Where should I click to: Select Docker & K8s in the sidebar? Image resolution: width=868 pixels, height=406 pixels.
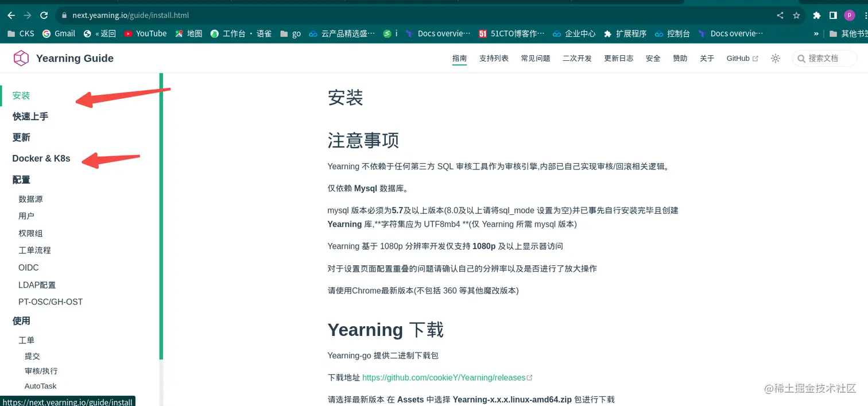tap(41, 158)
